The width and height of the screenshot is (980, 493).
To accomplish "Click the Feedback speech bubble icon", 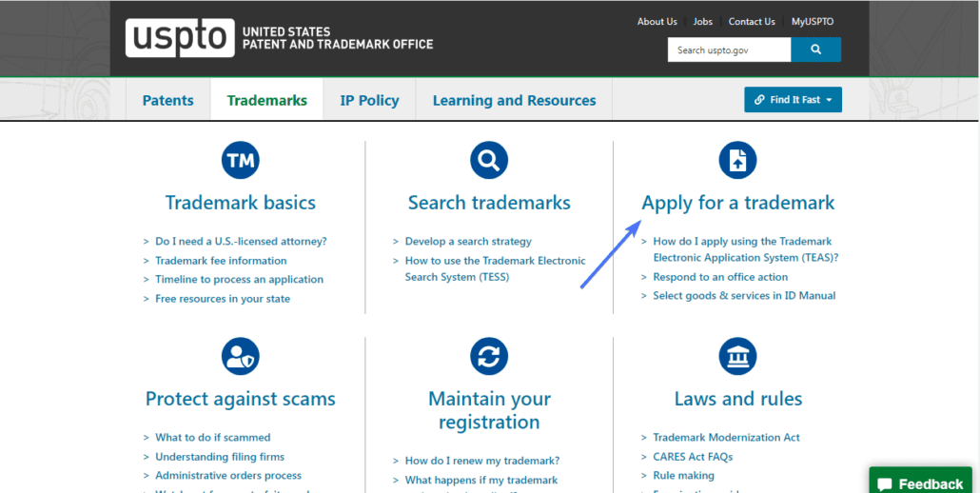I will [885, 484].
